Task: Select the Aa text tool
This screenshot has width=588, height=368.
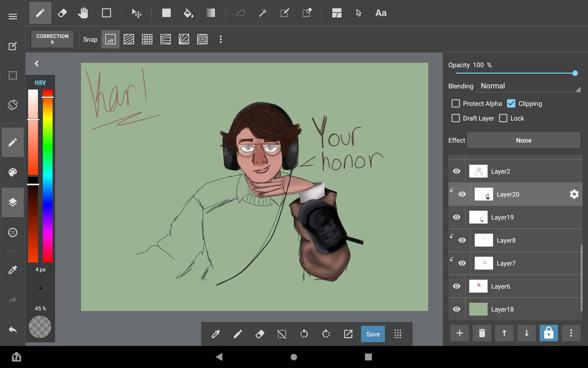Action: (x=381, y=13)
